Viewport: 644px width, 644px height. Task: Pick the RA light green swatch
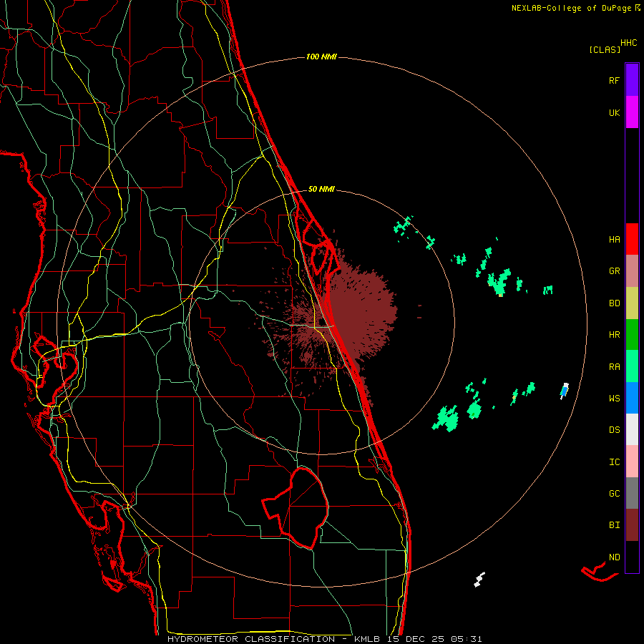[632, 366]
